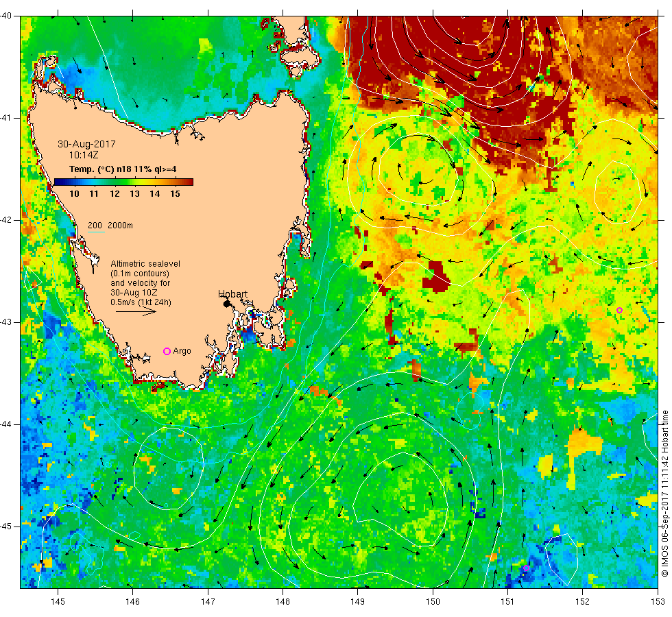672x617 pixels.
Task: Click latitude axis label -43
Action: pyautogui.click(x=6, y=322)
